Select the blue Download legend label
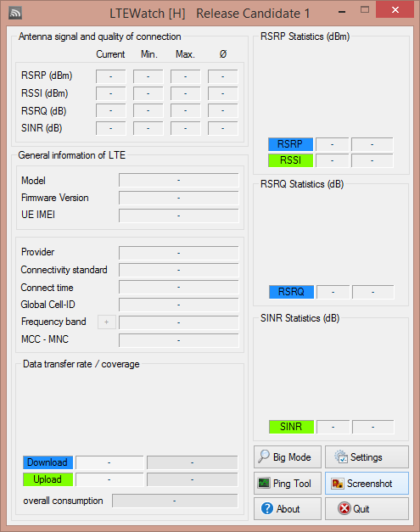Image resolution: width=420 pixels, height=532 pixels. (x=48, y=462)
